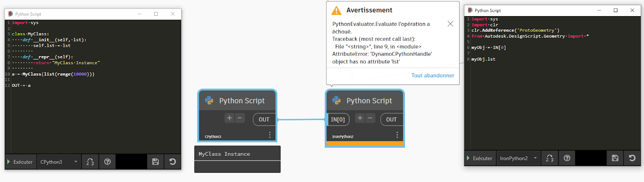The height and width of the screenshot is (182, 644).
Task: Click the IN[0] port of IronPython2 node
Action: [x=338, y=120]
